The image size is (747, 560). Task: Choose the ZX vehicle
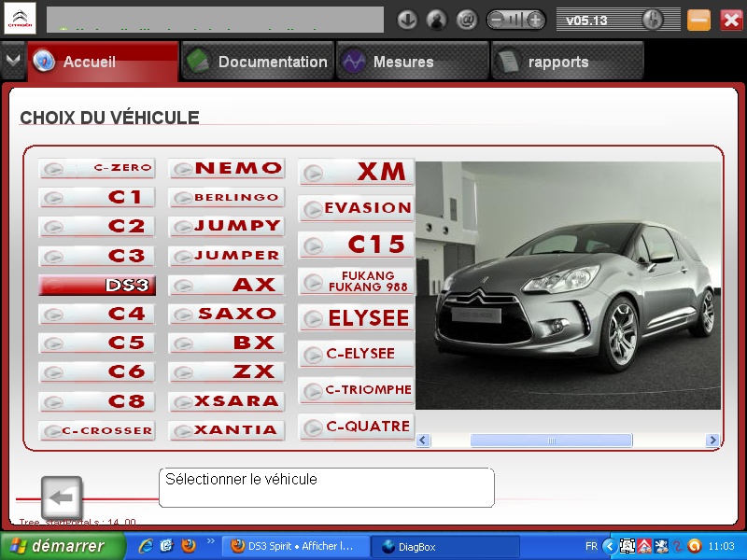(227, 371)
